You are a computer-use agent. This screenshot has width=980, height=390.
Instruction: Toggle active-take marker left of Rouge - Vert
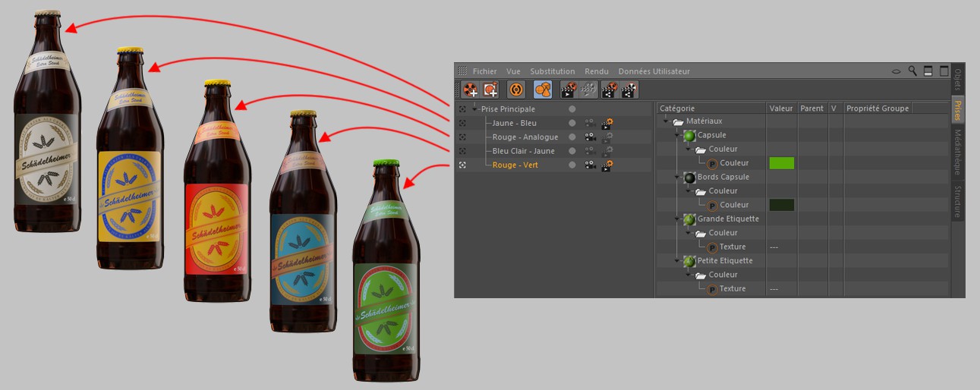pos(462,165)
